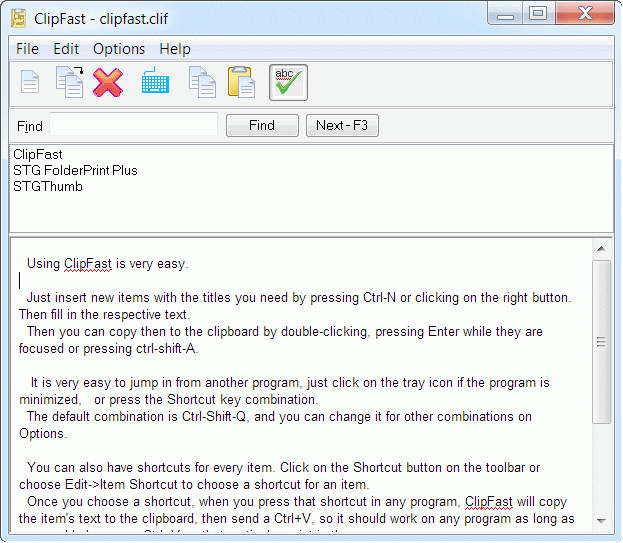Click the duplicate item icon with arrow

(70, 82)
